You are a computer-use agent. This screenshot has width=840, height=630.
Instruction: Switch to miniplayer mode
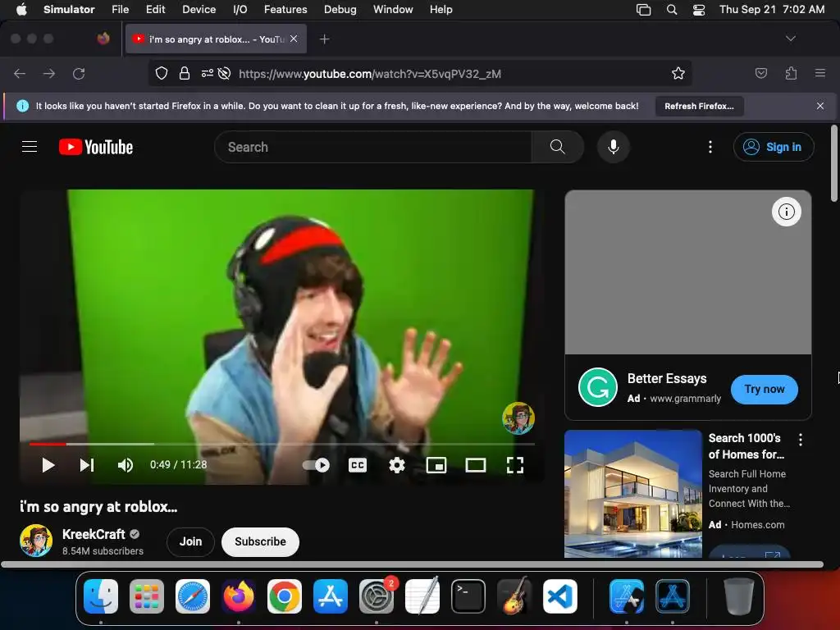[x=436, y=465]
